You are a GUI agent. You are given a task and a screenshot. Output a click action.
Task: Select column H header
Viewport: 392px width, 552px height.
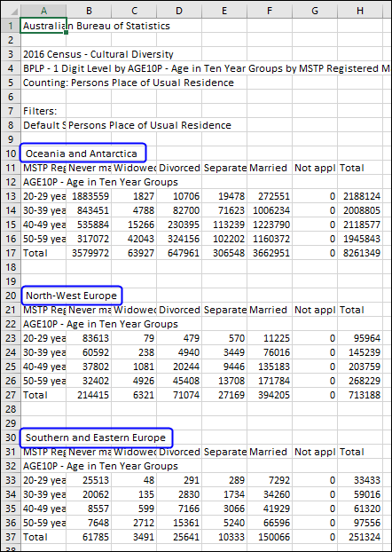click(x=360, y=11)
